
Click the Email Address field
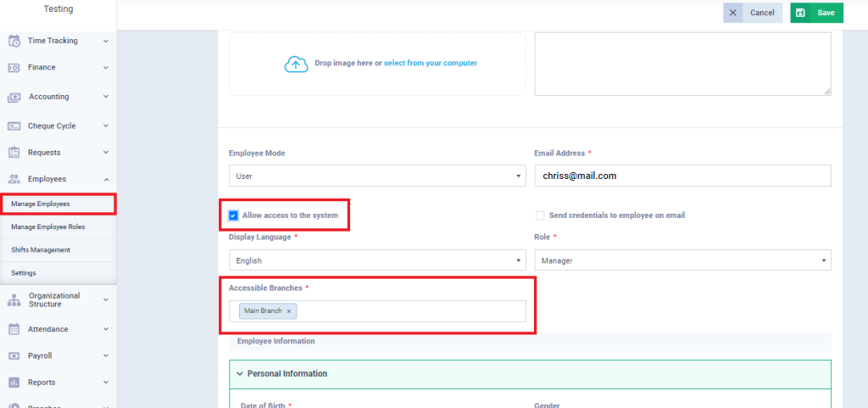point(683,176)
